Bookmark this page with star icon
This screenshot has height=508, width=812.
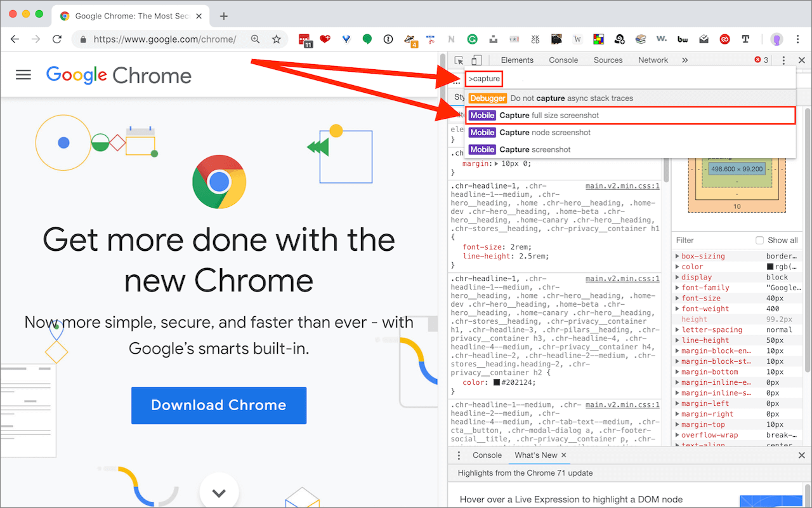277,39
